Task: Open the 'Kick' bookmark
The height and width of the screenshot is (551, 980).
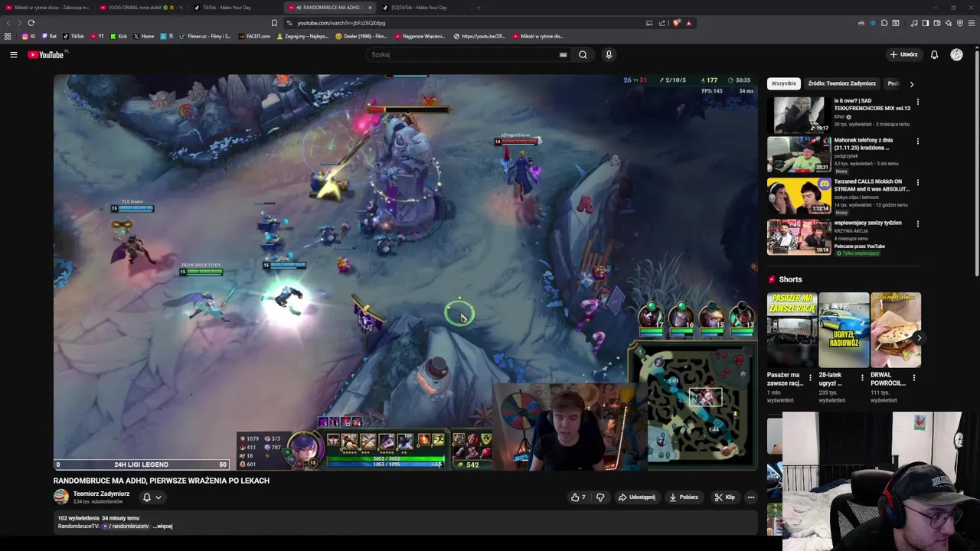Action: 119,36
